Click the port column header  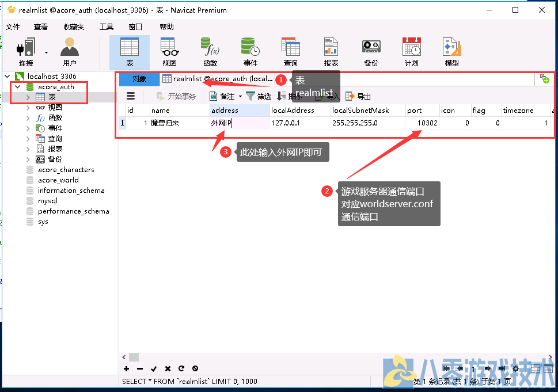click(x=414, y=111)
